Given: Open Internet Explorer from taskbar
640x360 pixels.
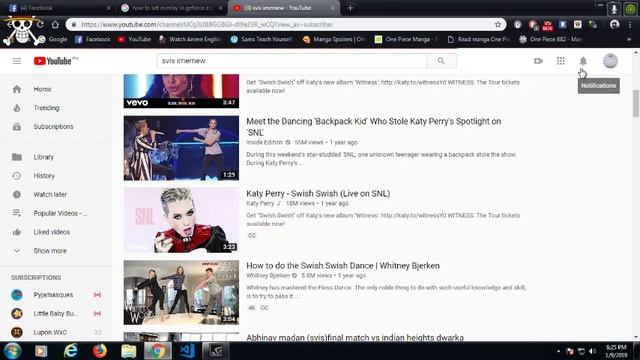Looking at the screenshot, I should pos(71,351).
